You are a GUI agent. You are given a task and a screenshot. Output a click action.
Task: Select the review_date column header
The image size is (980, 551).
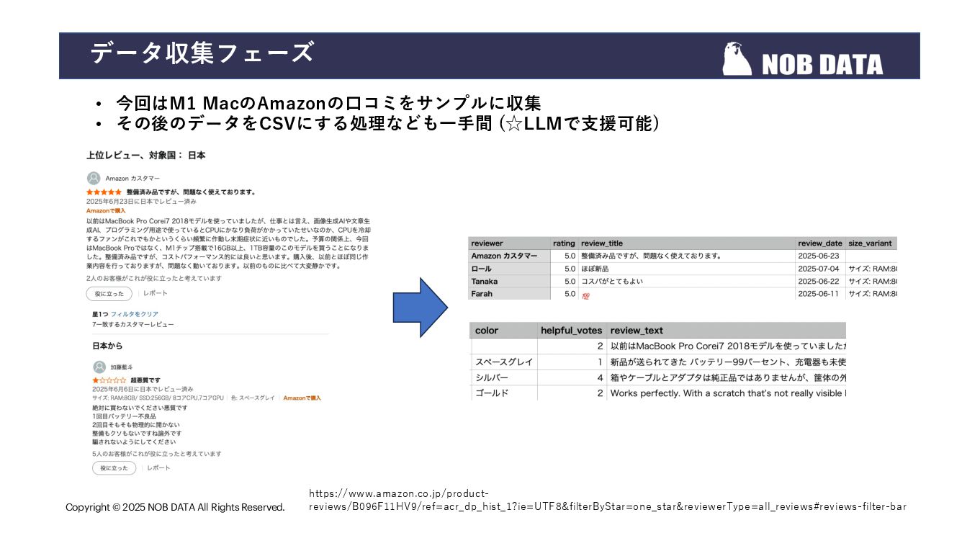[821, 243]
